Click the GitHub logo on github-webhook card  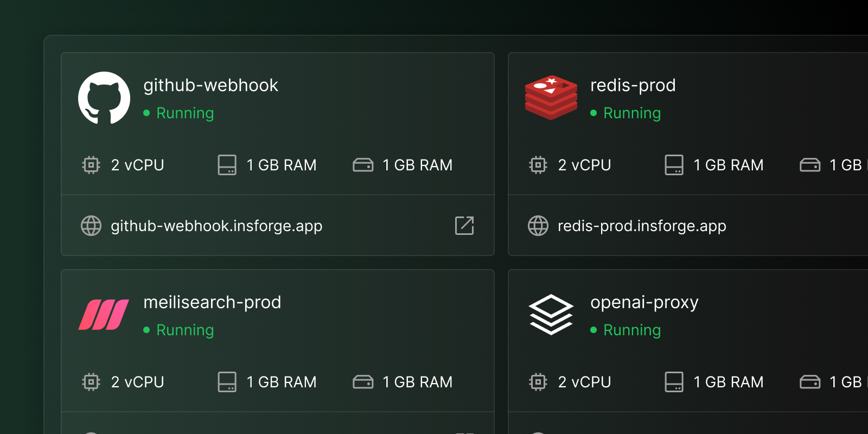104,98
